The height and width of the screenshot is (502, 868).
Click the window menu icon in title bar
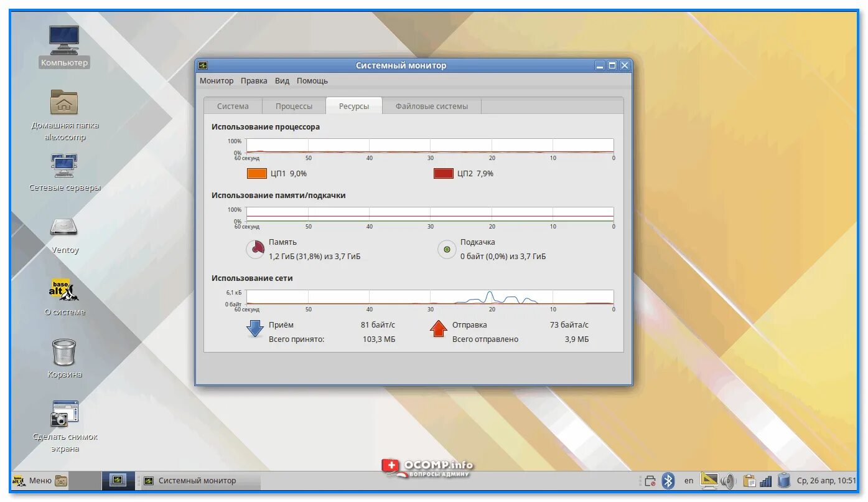203,65
